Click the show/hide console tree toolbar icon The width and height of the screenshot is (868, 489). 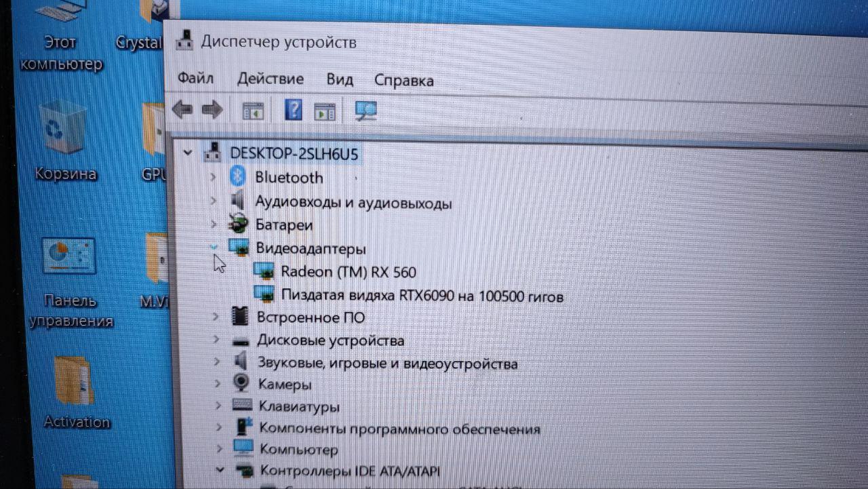tap(252, 111)
